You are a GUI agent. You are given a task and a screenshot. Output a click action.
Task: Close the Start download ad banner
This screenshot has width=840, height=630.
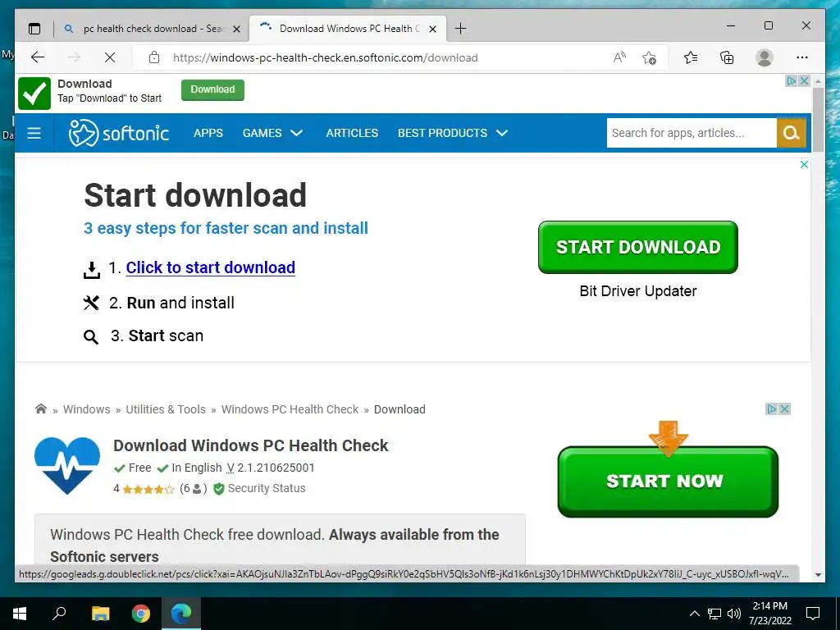click(804, 164)
